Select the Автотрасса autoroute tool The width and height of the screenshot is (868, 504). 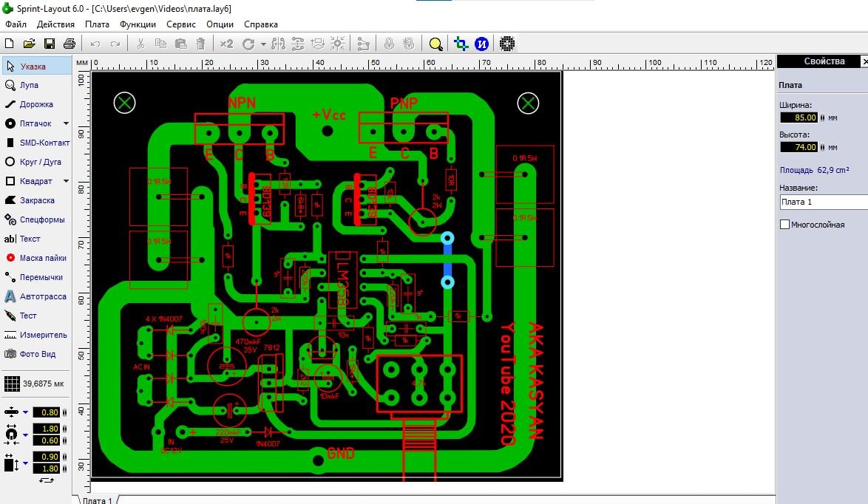coord(37,296)
